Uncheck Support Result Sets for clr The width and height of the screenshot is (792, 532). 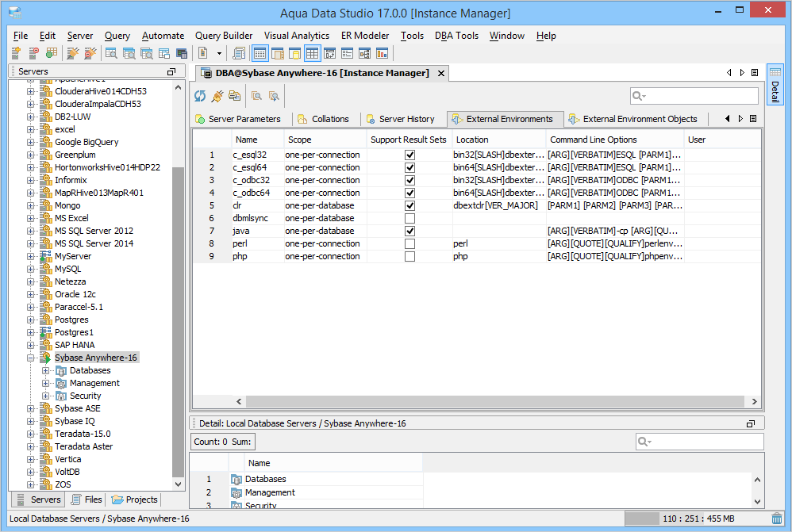(x=409, y=205)
